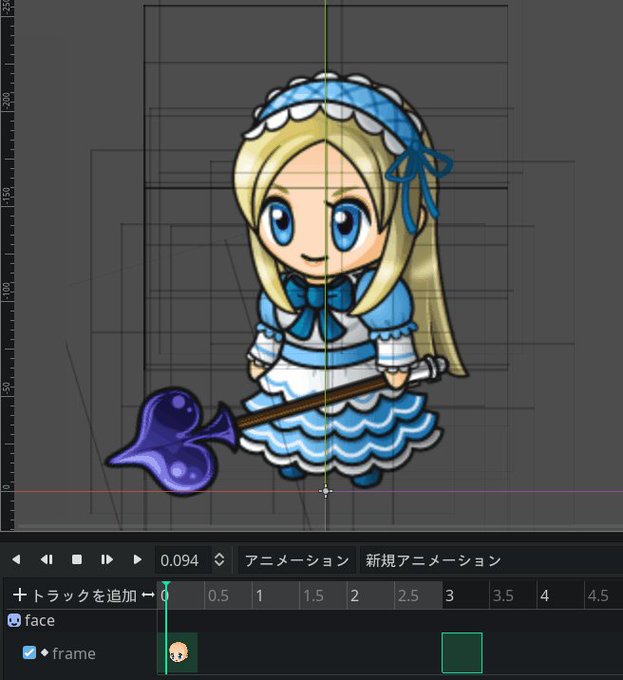Viewport: 623px width, 680px height.
Task: Click the トラックを追加 add track button
Action: (75, 595)
